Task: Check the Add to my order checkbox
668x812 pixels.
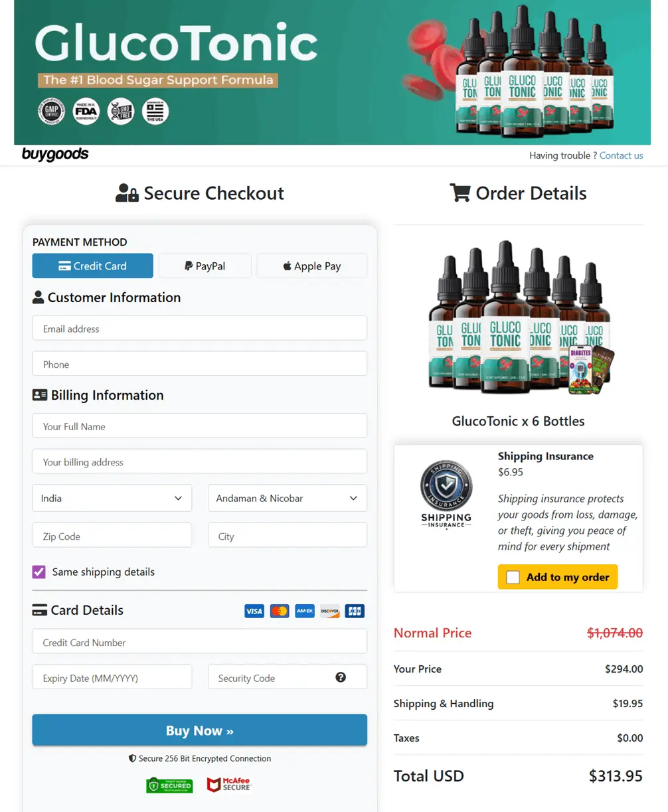Action: click(513, 577)
